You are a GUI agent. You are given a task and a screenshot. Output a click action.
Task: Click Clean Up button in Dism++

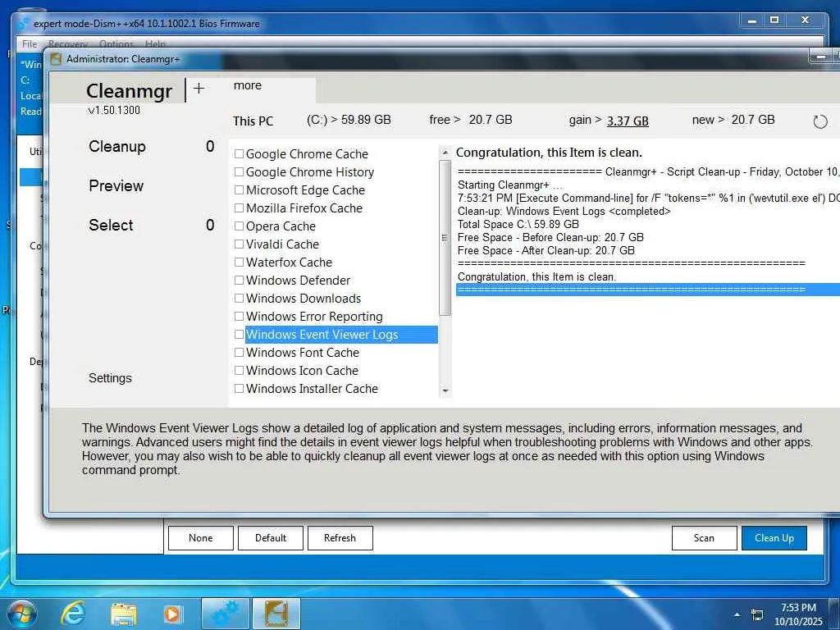click(774, 538)
